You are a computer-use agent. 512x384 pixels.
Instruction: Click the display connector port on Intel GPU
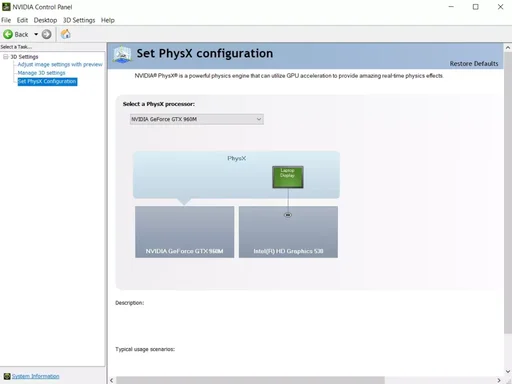[288, 215]
